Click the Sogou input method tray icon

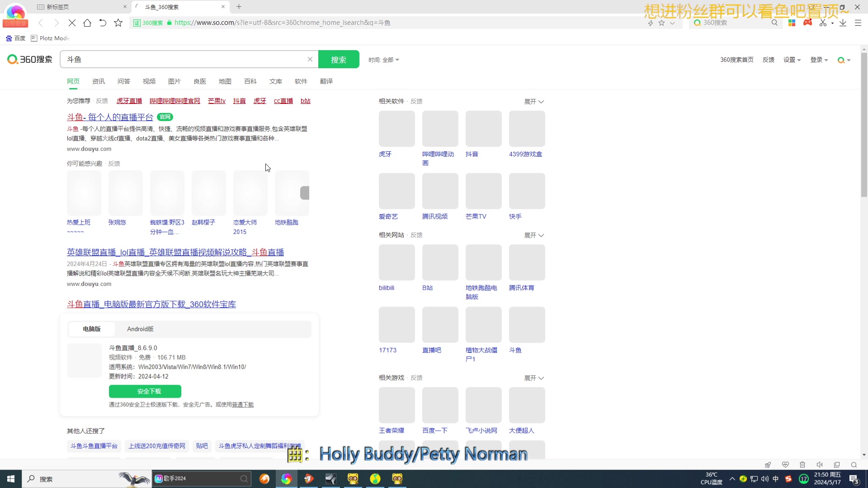point(788,479)
